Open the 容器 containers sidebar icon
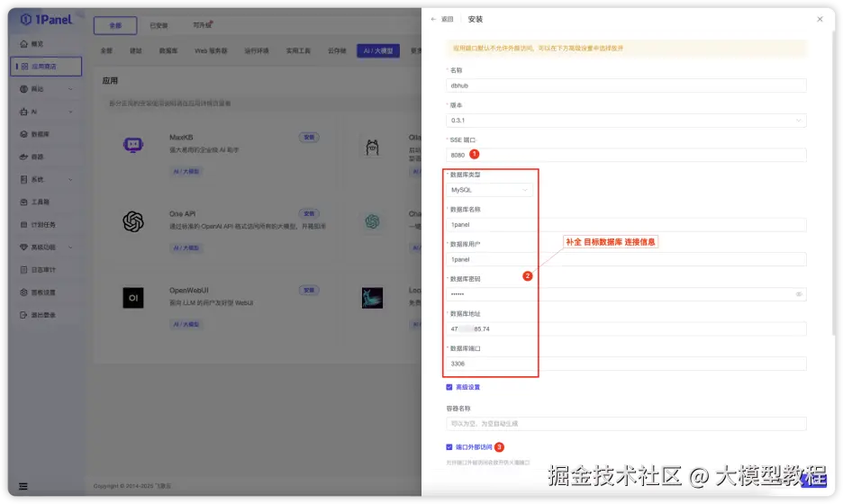Screen dimensions: 843x504 click(x=23, y=157)
